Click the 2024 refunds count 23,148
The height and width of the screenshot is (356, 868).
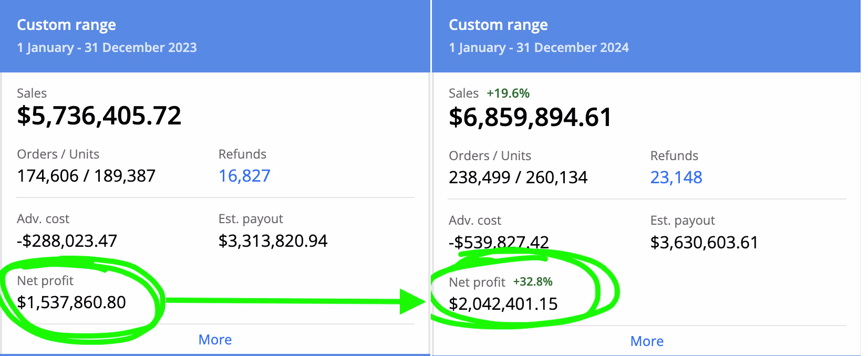coord(676,177)
